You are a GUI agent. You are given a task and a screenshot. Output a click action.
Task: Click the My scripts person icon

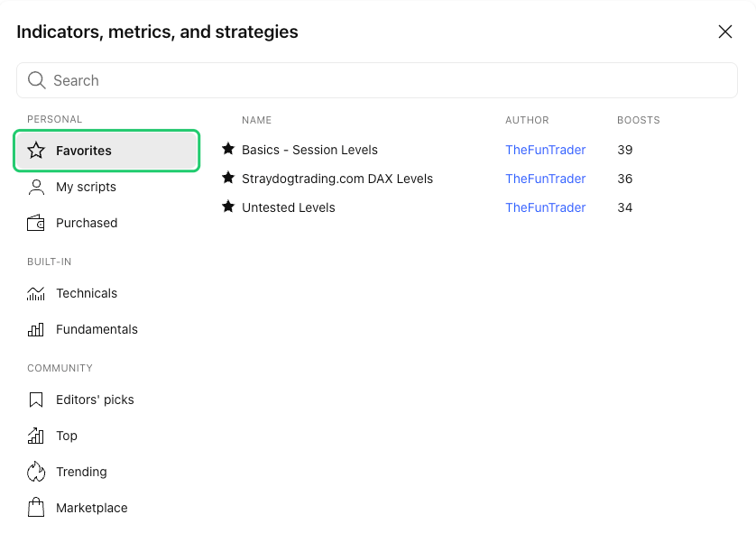(36, 187)
